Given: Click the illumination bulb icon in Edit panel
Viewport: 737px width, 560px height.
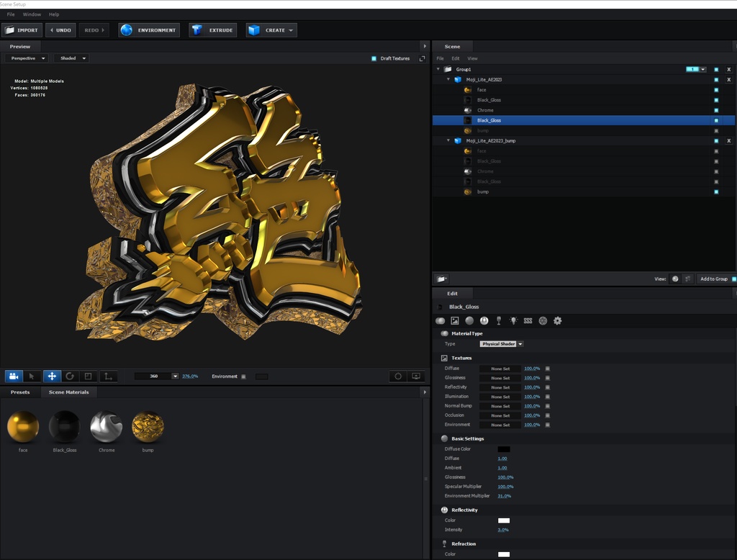Looking at the screenshot, I should 514,321.
